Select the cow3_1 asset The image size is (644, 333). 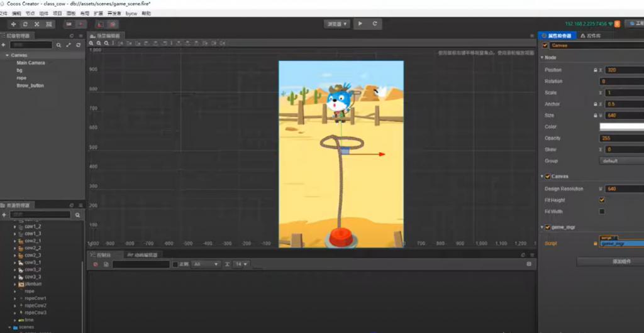33,263
